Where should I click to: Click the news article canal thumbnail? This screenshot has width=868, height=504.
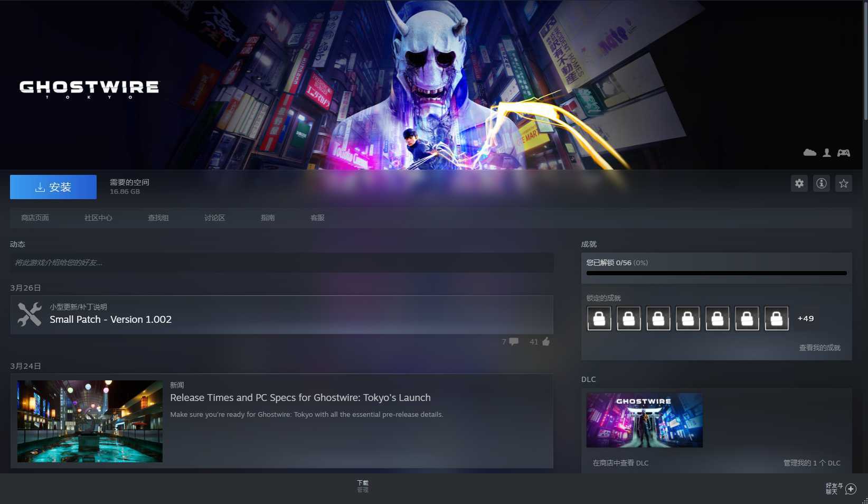click(x=90, y=421)
